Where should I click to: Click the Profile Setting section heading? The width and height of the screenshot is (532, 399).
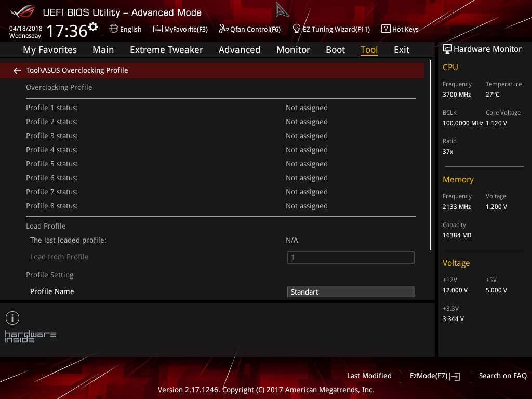[50, 275]
